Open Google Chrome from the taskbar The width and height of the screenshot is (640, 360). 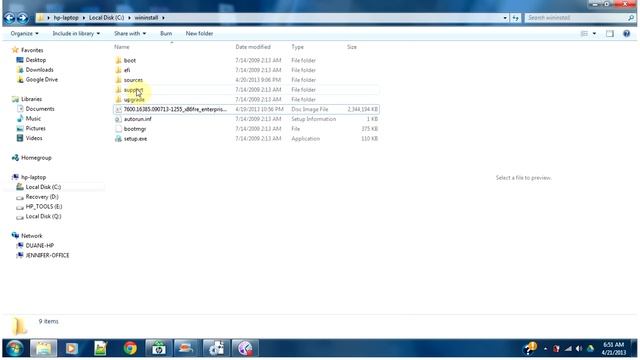pyautogui.click(x=130, y=349)
